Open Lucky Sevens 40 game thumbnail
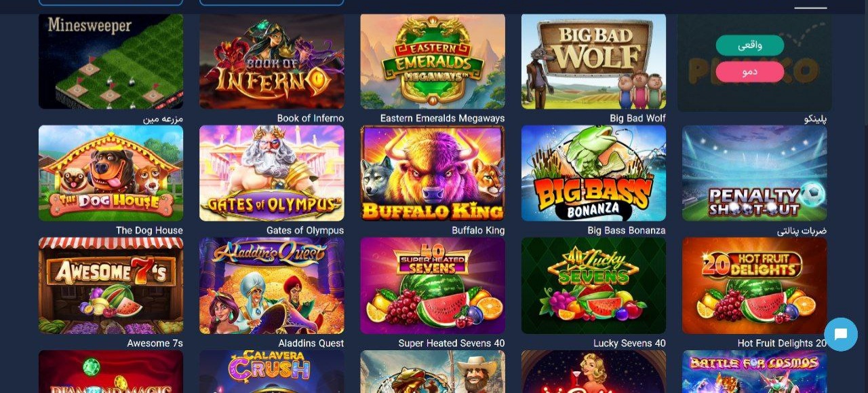The height and width of the screenshot is (393, 868). point(593,285)
